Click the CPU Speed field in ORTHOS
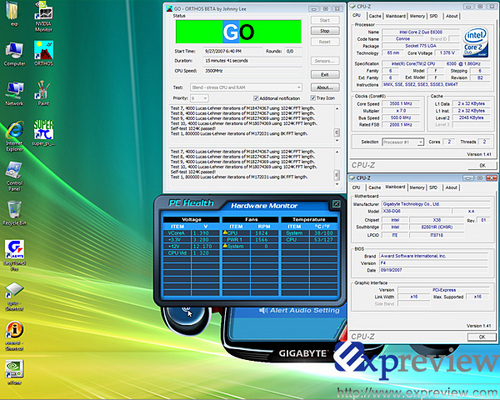Screen dimensions: 500x400 coord(253,71)
